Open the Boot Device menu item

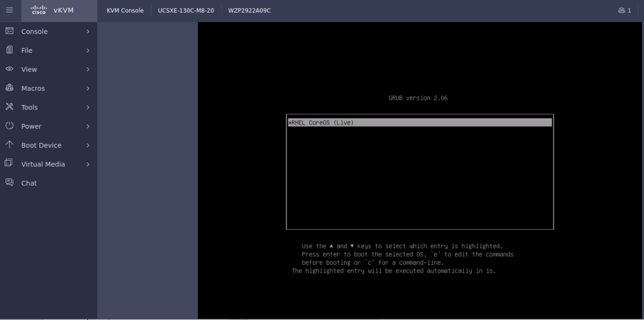48,145
